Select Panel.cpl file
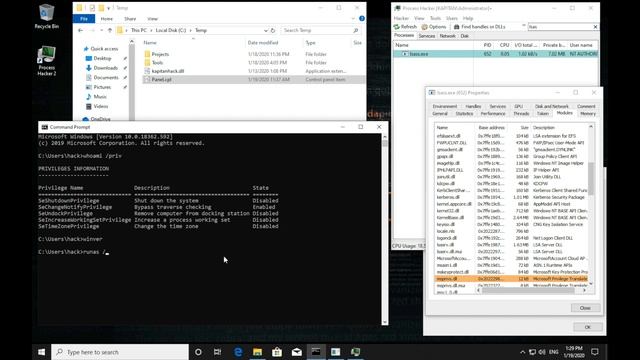This screenshot has width=640, height=360. 253,80
